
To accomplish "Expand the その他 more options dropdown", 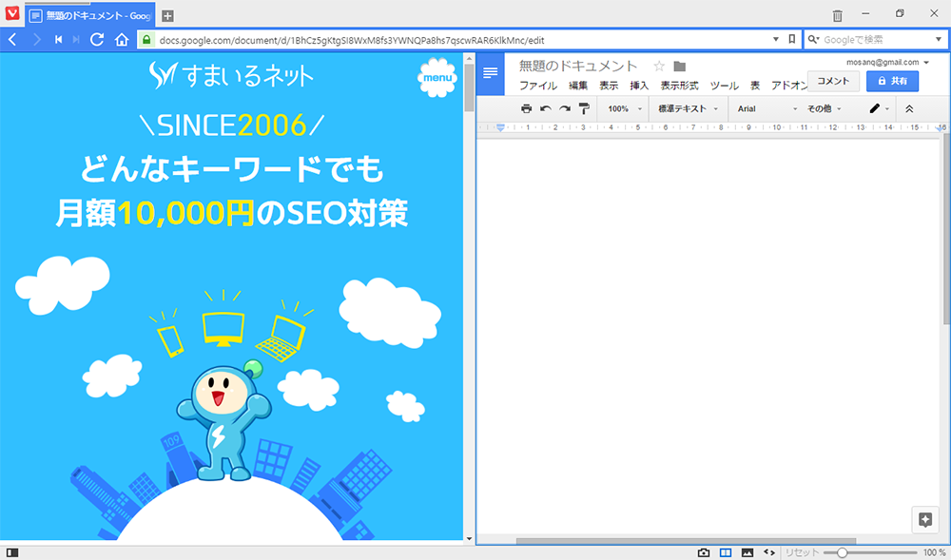I will [824, 109].
